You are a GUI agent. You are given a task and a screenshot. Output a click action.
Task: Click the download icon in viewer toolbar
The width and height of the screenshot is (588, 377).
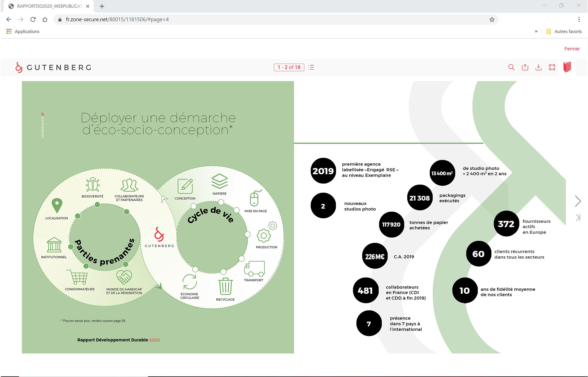click(x=538, y=67)
